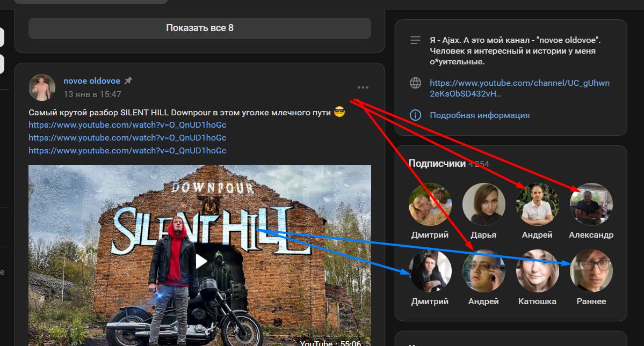This screenshot has width=644, height=346.
Task: Click the globe website icon
Action: tap(415, 83)
